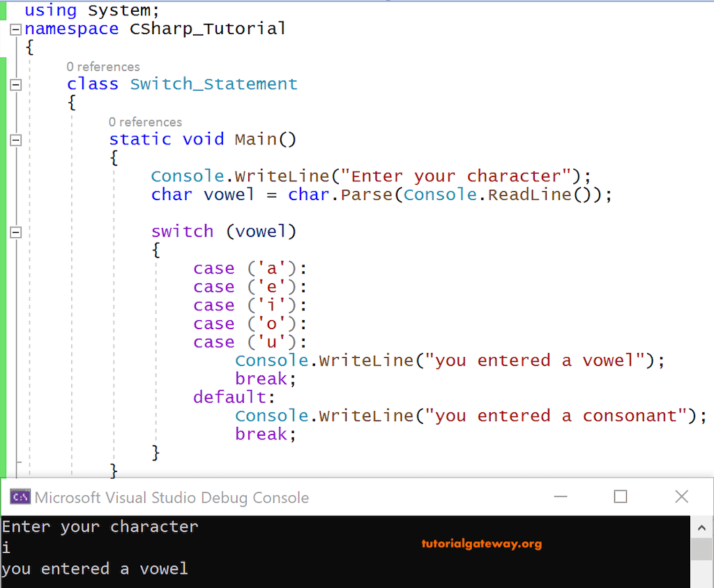The image size is (714, 588).
Task: Click the console input line 'i'
Action: (6, 548)
